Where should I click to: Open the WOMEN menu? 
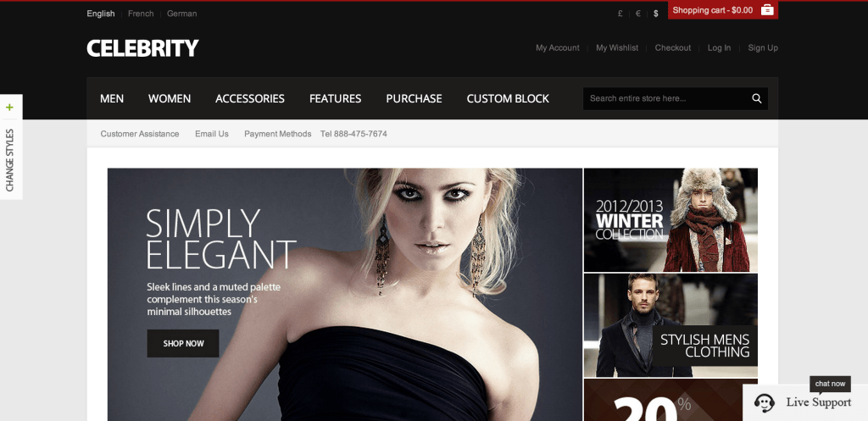coord(170,98)
